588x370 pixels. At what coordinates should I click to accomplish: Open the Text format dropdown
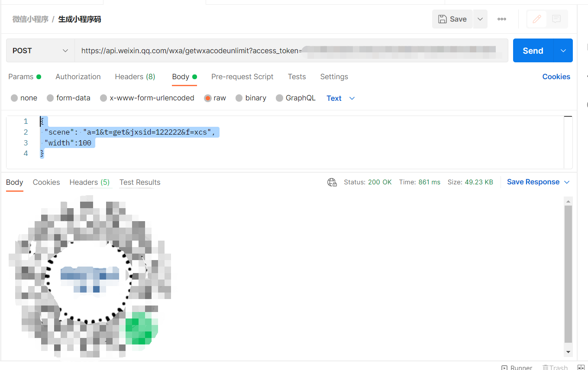pyautogui.click(x=341, y=98)
